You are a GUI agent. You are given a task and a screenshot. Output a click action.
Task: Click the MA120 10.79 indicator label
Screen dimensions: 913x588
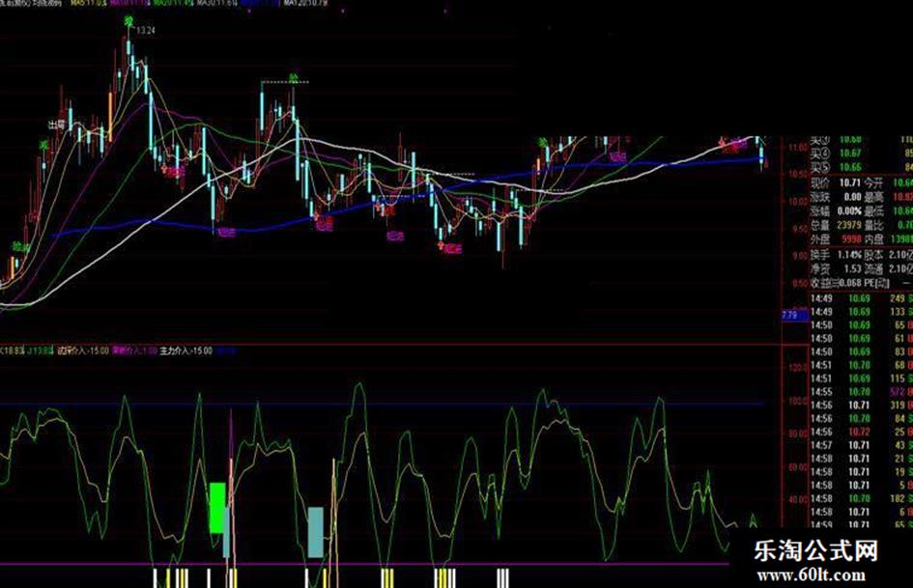pos(305,3)
